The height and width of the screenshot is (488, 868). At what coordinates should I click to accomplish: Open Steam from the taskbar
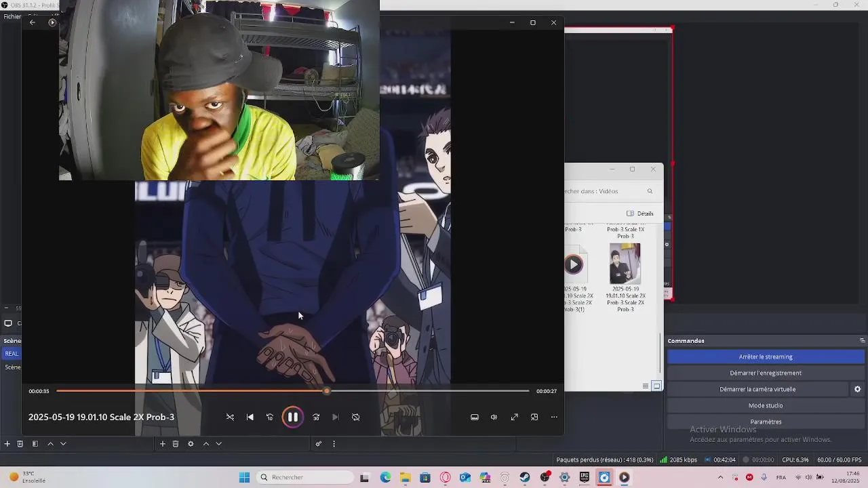pyautogui.click(x=525, y=478)
